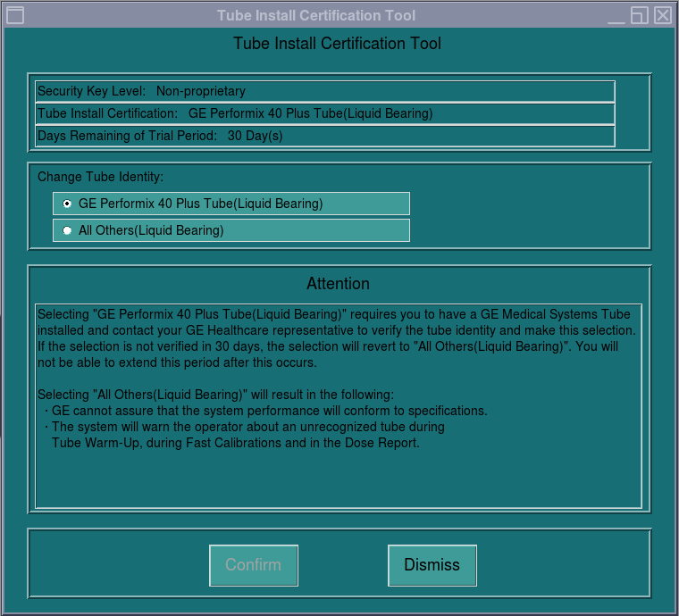Click the empty area at bottom of Attention box

click(x=338, y=478)
